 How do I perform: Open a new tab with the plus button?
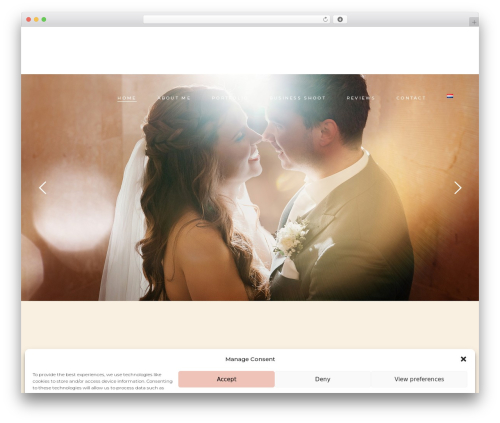tap(474, 22)
